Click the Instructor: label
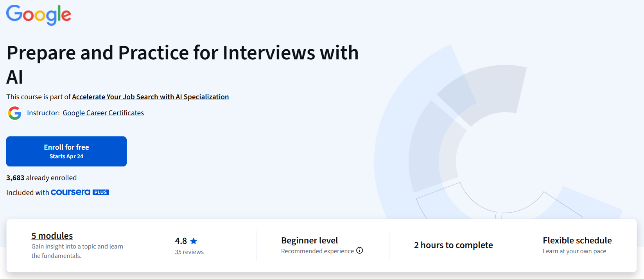644x279 pixels. 43,113
